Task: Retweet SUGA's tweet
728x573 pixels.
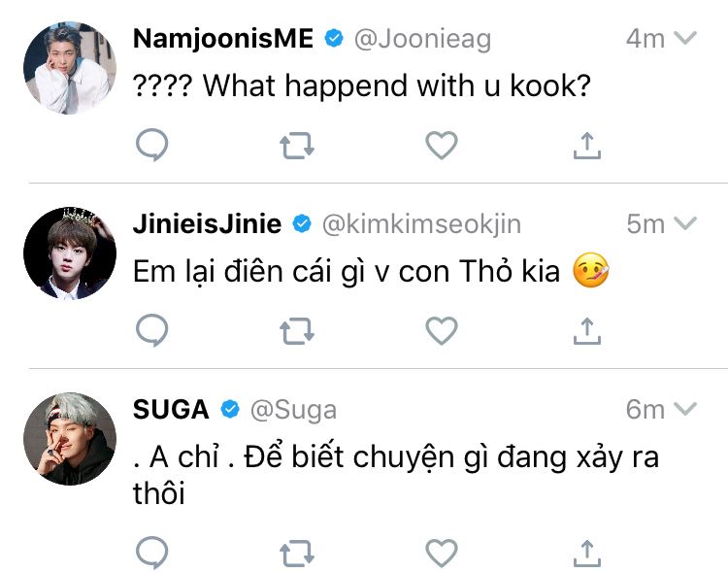Action: tap(296, 554)
